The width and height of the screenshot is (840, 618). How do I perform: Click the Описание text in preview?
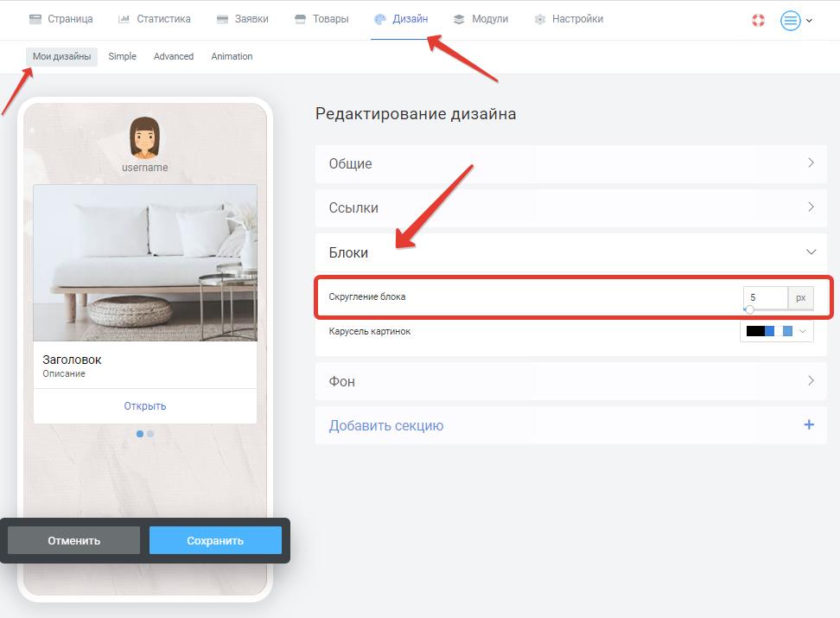coord(64,373)
